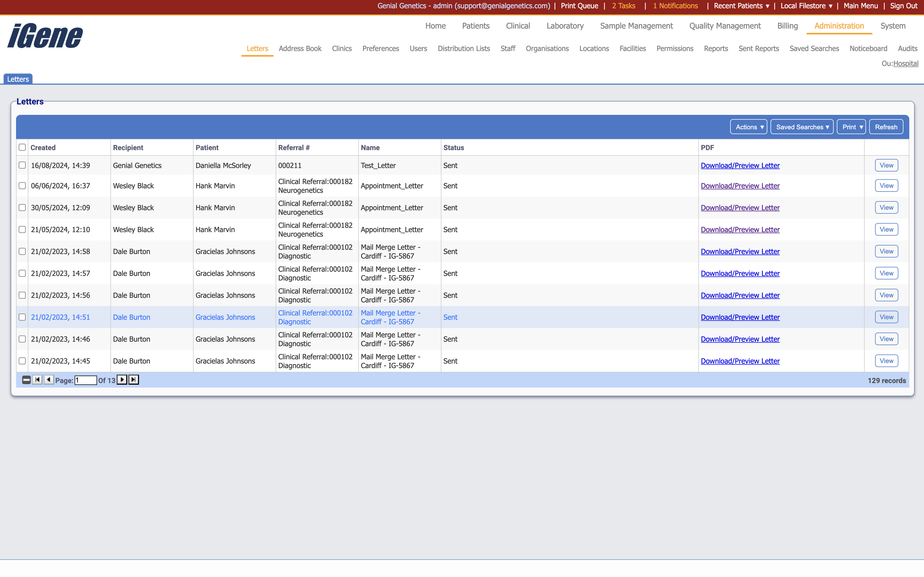Screen dimensions: 924x577
Task: Switch to Laboratory main menu
Action: coord(565,26)
